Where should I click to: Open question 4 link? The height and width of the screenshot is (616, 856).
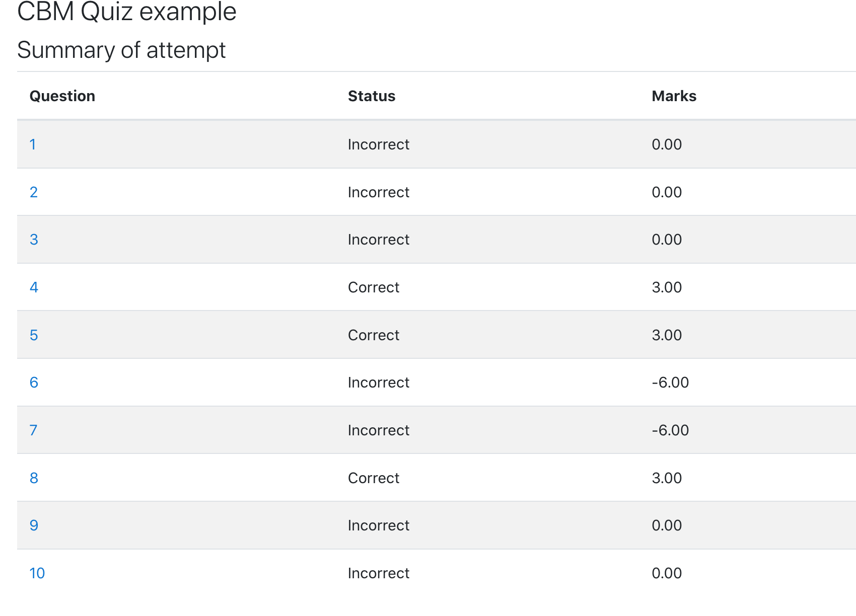(x=34, y=287)
